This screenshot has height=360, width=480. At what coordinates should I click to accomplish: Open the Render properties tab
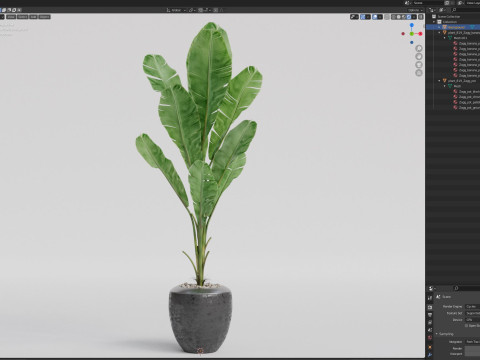430,307
